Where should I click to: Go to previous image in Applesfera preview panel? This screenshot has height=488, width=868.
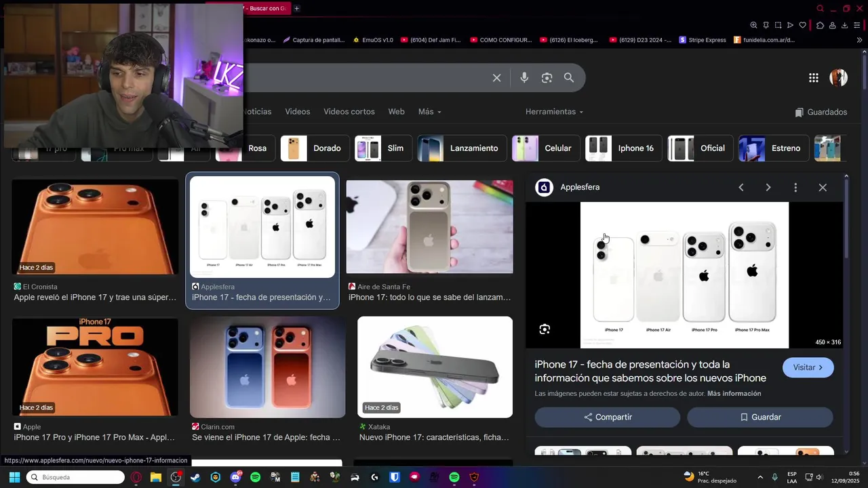point(741,187)
